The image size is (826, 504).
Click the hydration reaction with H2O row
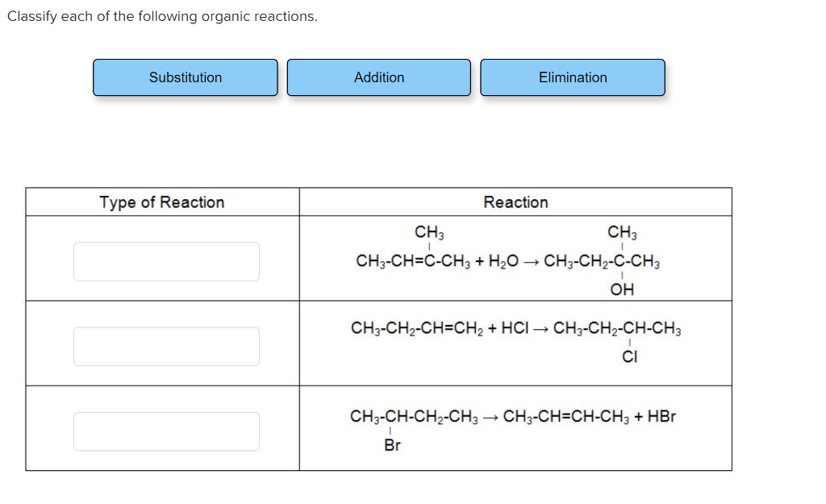(515, 260)
